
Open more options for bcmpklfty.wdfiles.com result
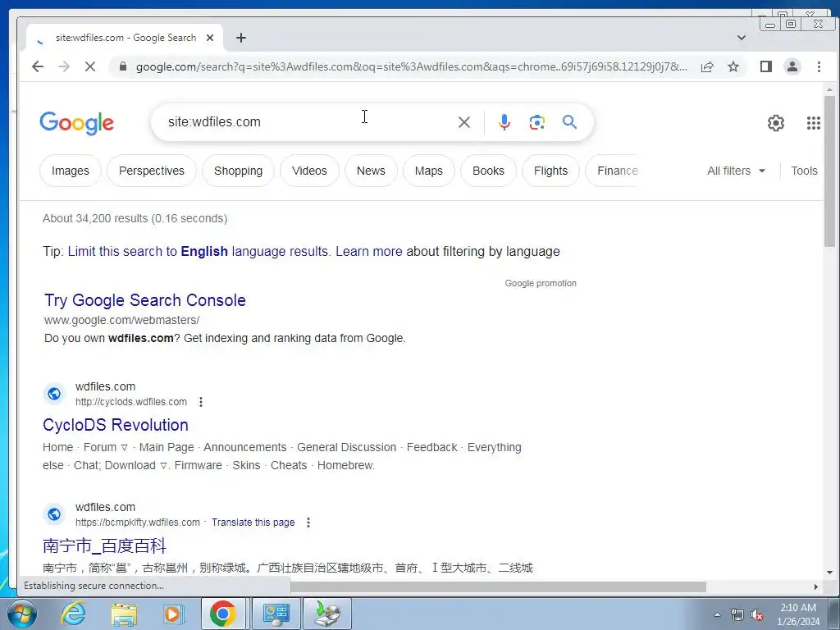(308, 523)
